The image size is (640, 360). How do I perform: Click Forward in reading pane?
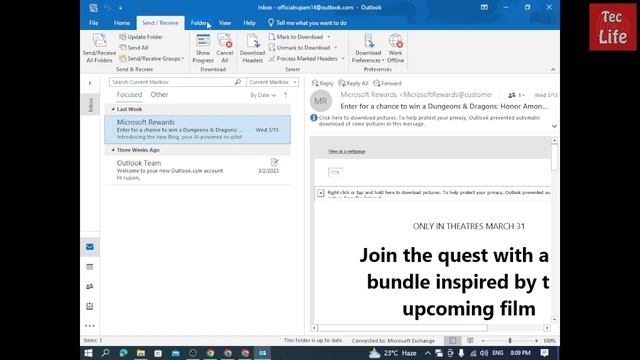pyautogui.click(x=387, y=83)
